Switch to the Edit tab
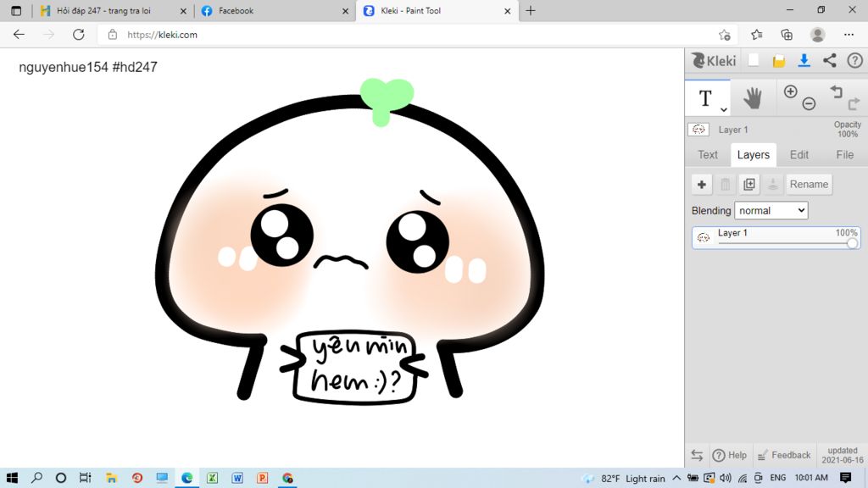This screenshot has width=868, height=488. [798, 155]
